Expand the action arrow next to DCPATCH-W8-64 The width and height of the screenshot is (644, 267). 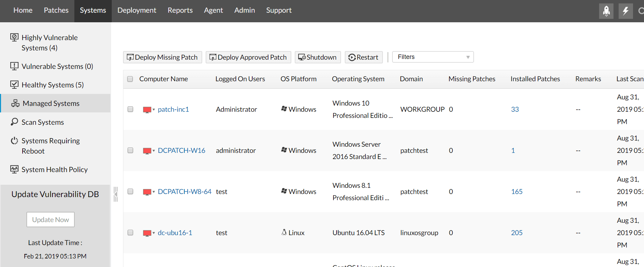(x=154, y=192)
